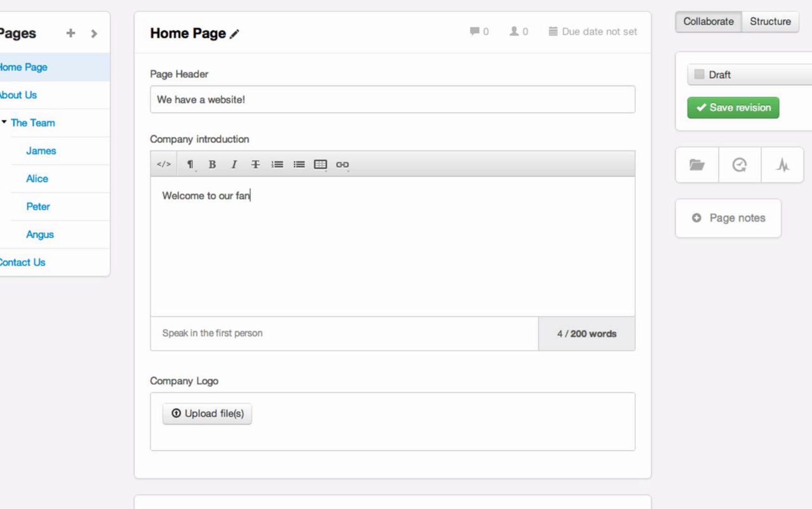Switch to the Structure tab
This screenshot has width=812, height=509.
tap(770, 22)
